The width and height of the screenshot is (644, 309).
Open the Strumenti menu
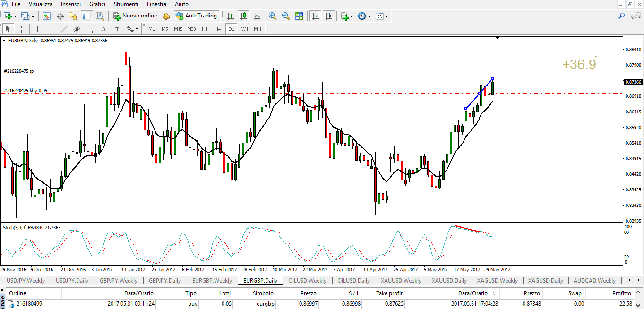pyautogui.click(x=126, y=4)
